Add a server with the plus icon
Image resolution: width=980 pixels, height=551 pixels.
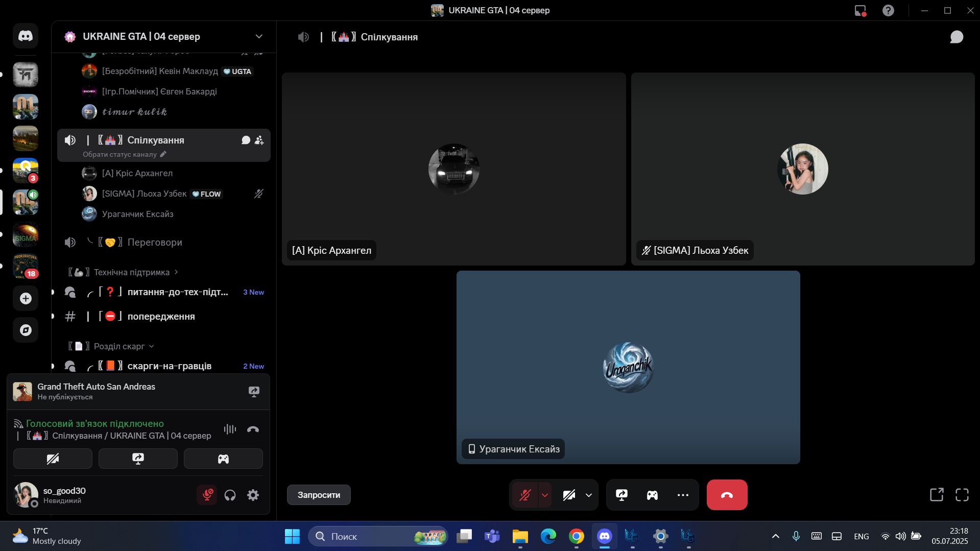point(26,299)
